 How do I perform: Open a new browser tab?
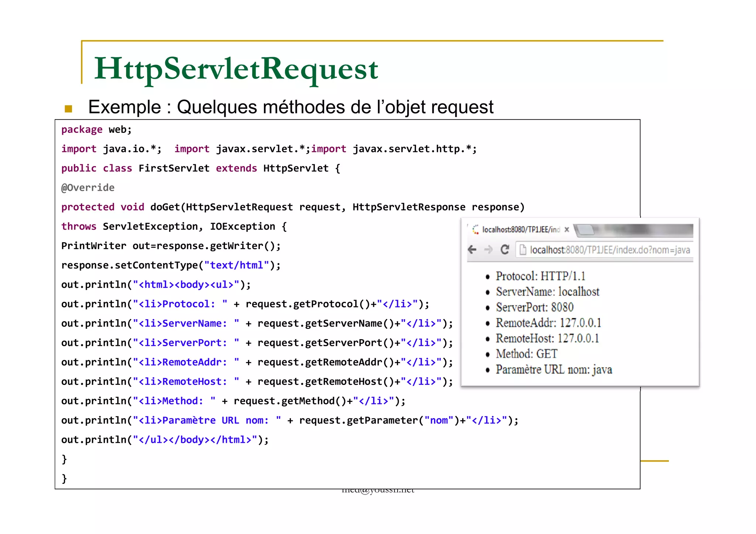(585, 230)
